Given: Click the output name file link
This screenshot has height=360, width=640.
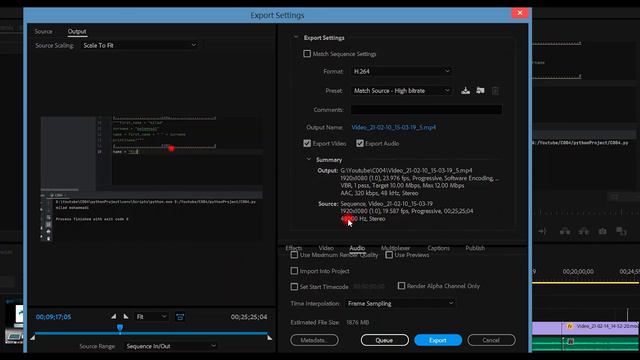Looking at the screenshot, I should point(393,127).
